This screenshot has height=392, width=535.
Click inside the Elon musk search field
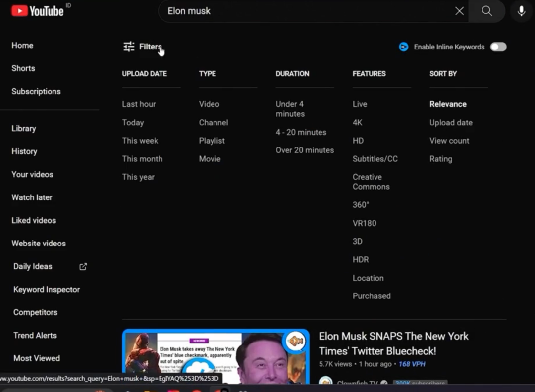click(307, 11)
